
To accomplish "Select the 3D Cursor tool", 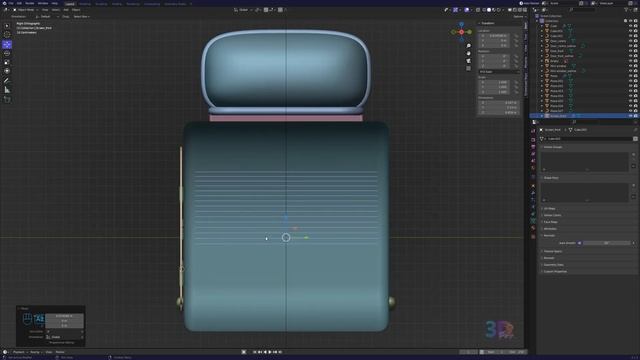I will click(7, 35).
